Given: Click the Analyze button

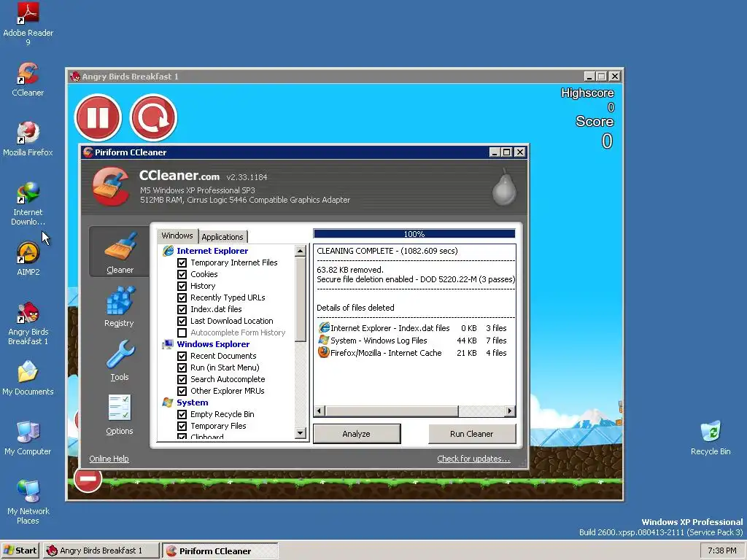Looking at the screenshot, I should tap(356, 434).
